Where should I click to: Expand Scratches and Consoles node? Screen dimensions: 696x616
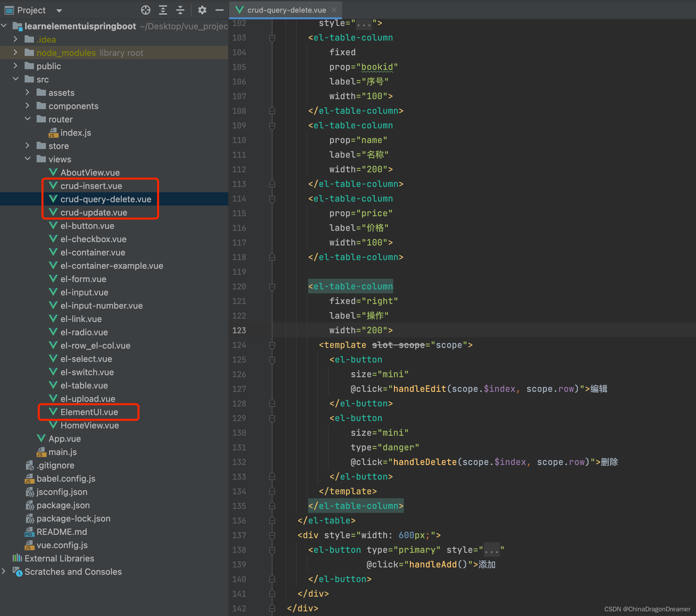click(x=4, y=571)
